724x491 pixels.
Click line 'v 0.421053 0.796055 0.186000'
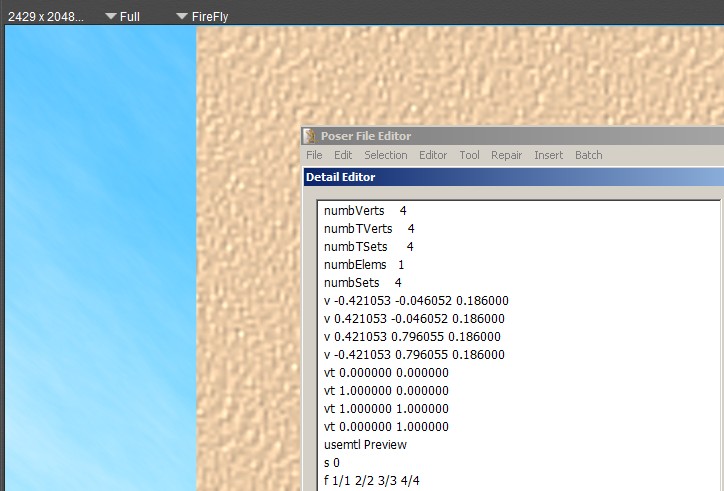point(412,337)
